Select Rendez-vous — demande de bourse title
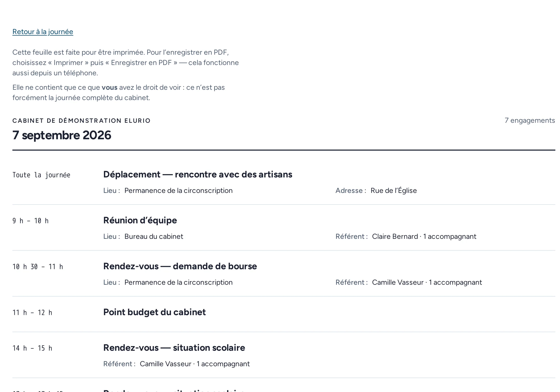The width and height of the screenshot is (560, 392). (180, 266)
